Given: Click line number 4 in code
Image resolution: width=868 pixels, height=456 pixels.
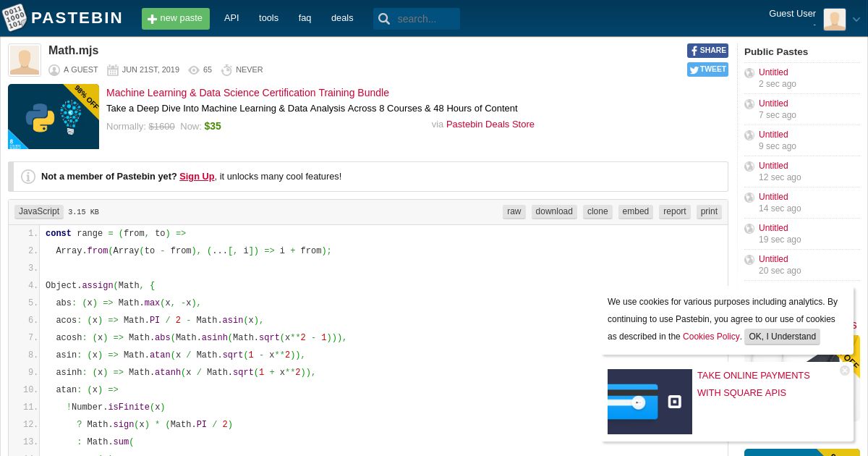Looking at the screenshot, I should [33, 286].
